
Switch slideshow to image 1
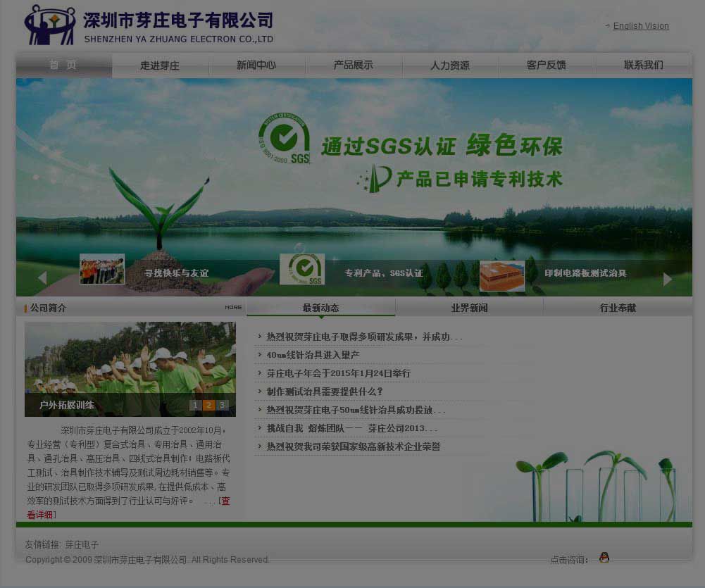coord(195,405)
